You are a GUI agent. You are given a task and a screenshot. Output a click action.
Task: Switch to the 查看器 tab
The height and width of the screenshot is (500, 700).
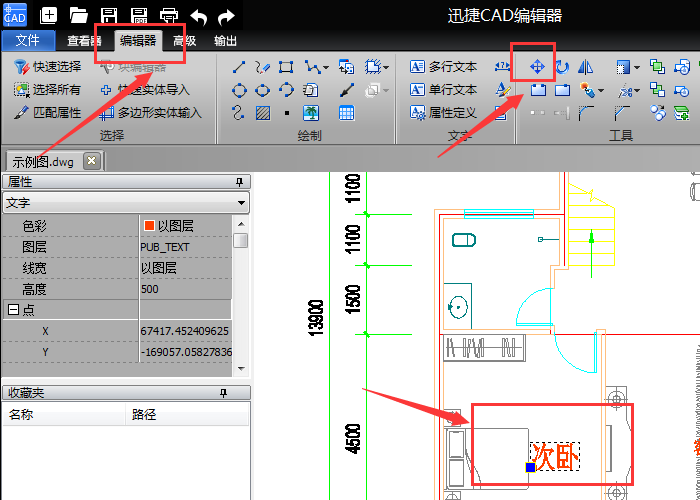coord(84,41)
